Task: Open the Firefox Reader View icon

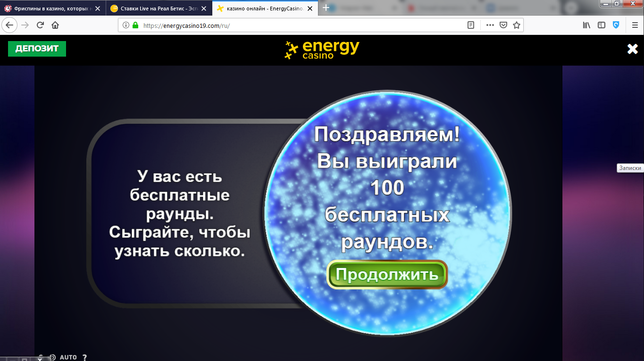Action: click(x=470, y=25)
